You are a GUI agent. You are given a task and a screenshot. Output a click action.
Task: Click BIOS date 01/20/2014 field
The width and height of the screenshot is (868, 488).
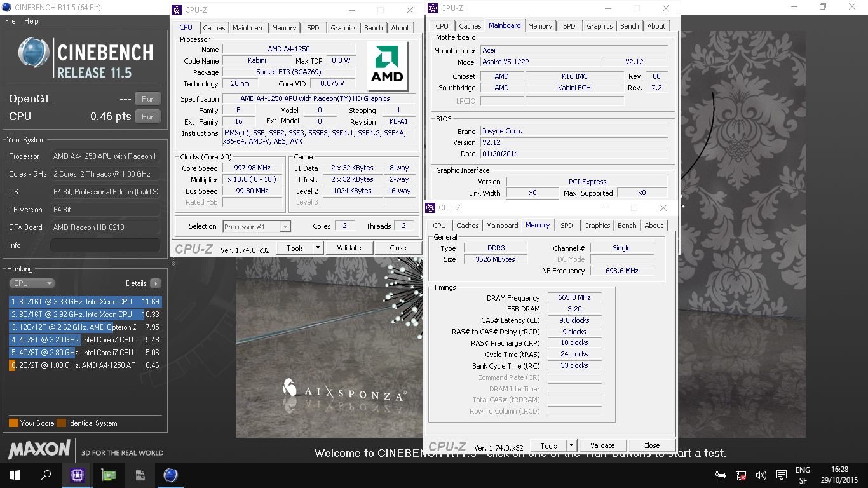click(x=574, y=154)
